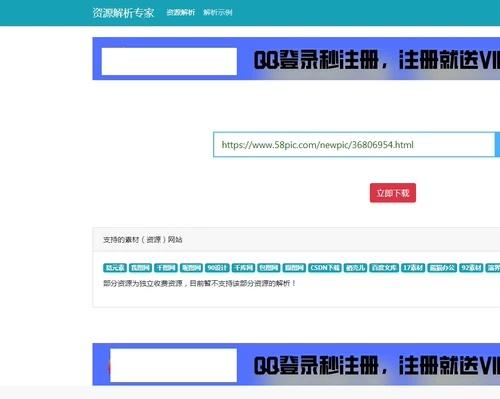Click the top QQ登录秒注册 banner

296,59
